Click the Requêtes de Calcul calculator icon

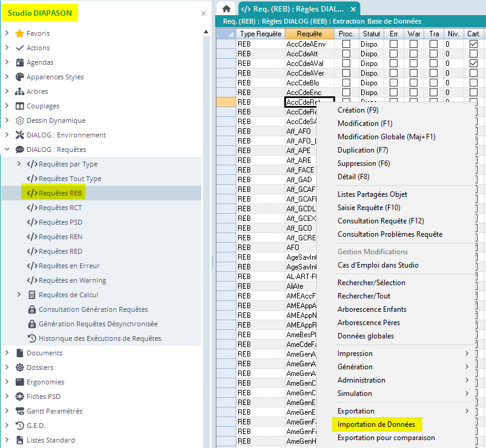pyautogui.click(x=32, y=295)
